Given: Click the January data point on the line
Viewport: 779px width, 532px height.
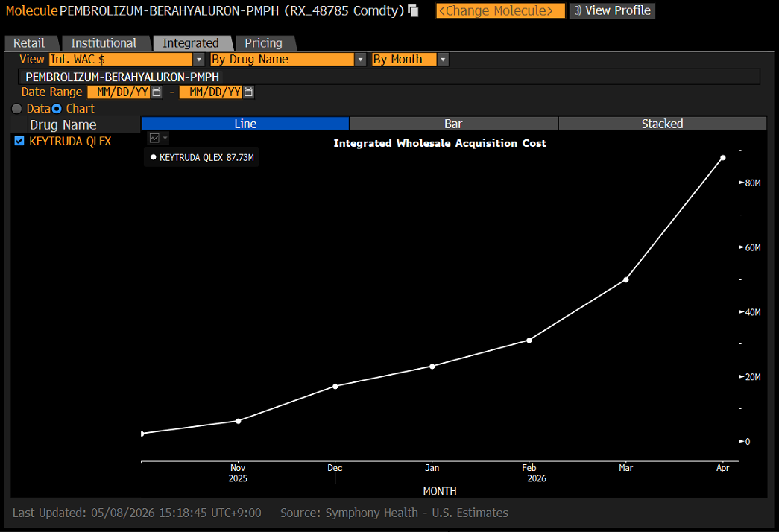Looking at the screenshot, I should (x=432, y=367).
